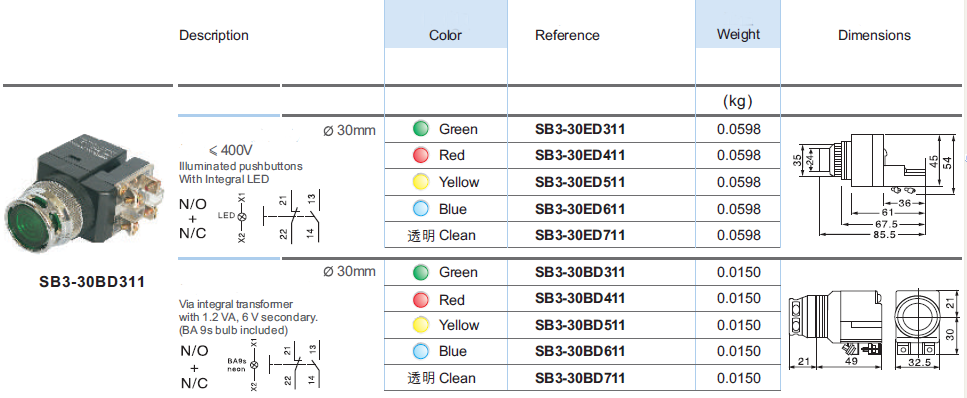Click the yellow dot next to SB3-30ED511
967x398 pixels.
[421, 182]
